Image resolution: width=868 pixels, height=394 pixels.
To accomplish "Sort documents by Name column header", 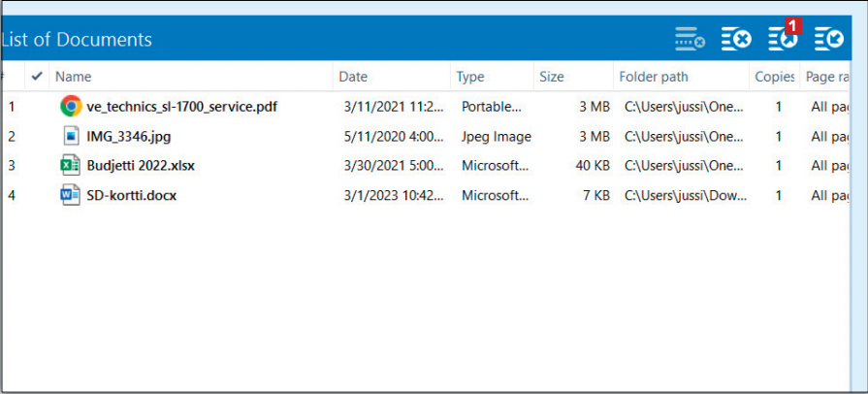I will (73, 77).
